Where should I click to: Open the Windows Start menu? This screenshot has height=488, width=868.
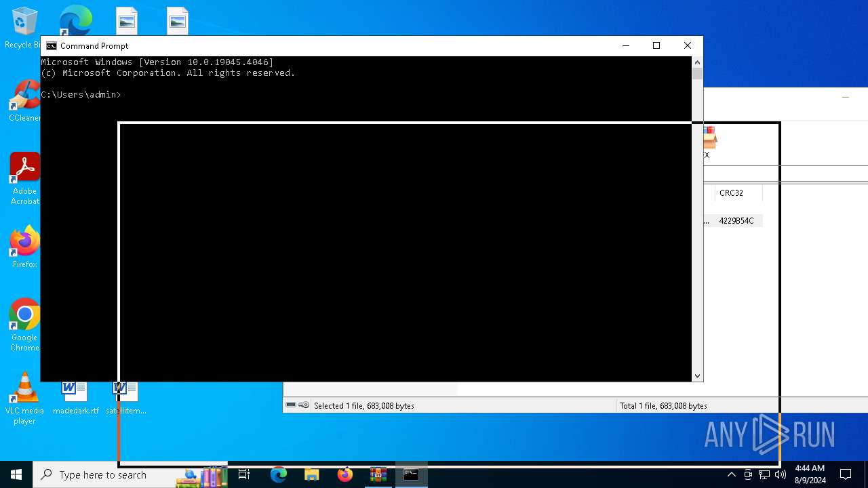[16, 475]
